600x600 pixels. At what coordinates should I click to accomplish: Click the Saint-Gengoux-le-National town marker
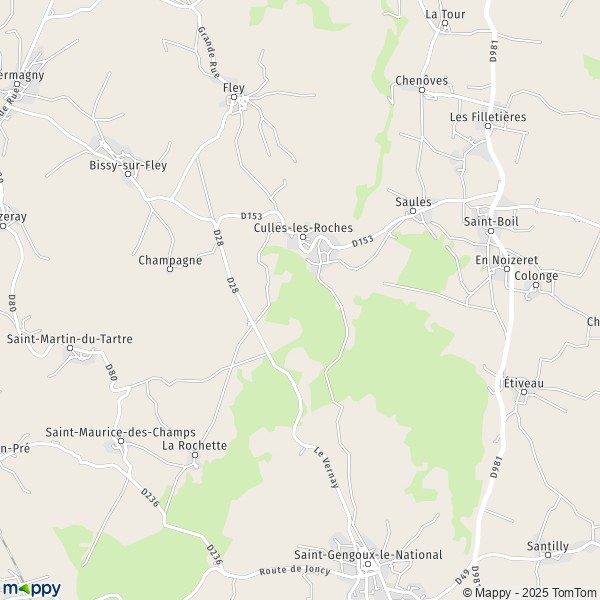tap(368, 564)
